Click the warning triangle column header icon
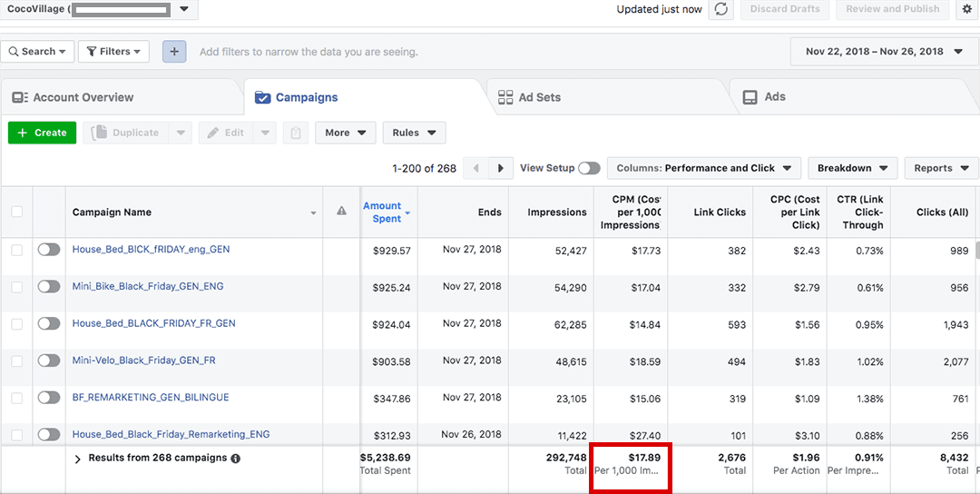 [x=342, y=212]
